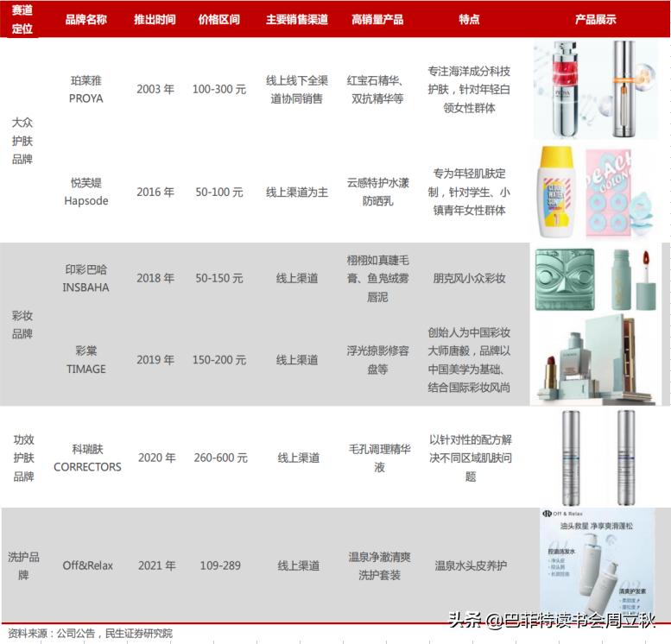The height and width of the screenshot is (644, 671).
Task: Click the 2020 年 launch date
Action: [x=157, y=458]
